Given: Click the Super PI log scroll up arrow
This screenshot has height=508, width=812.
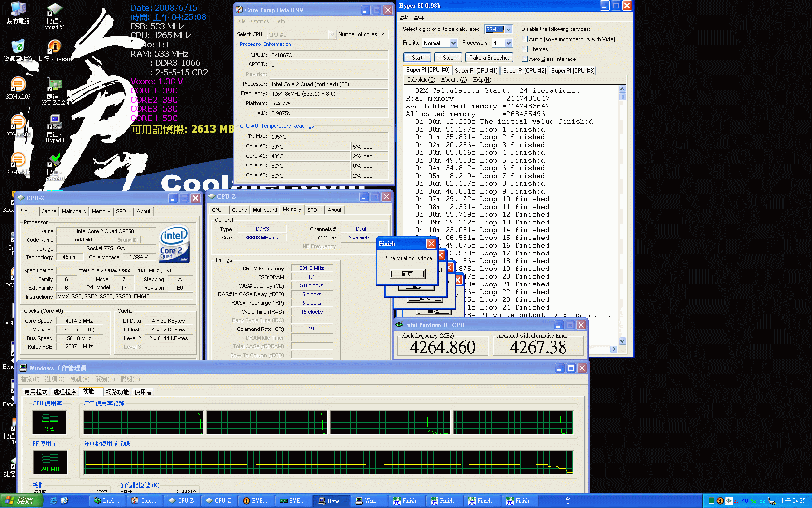Looking at the screenshot, I should coord(622,89).
